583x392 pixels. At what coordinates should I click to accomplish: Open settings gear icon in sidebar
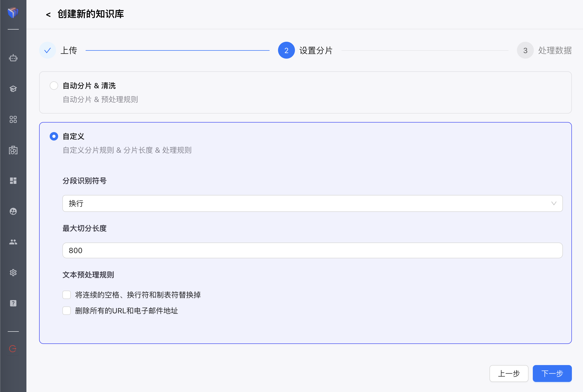13,273
